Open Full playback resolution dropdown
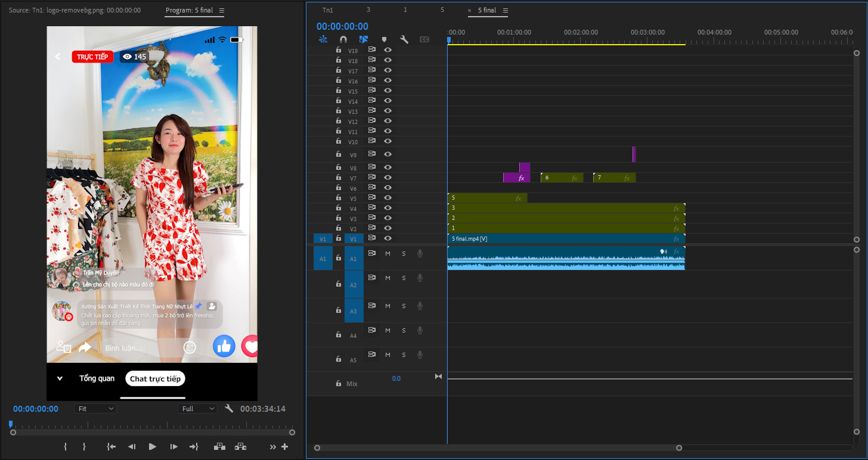 [x=198, y=409]
